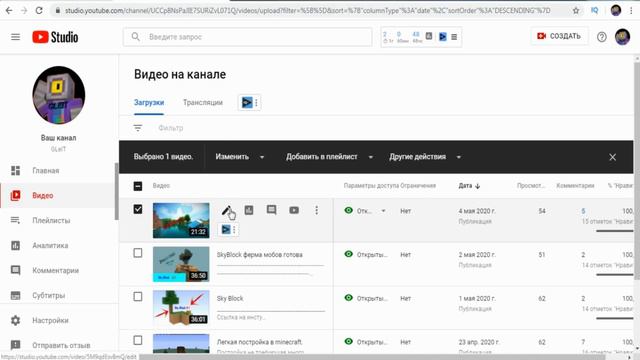Bookmark this page with the star icon
The image size is (640, 360).
pyautogui.click(x=576, y=11)
